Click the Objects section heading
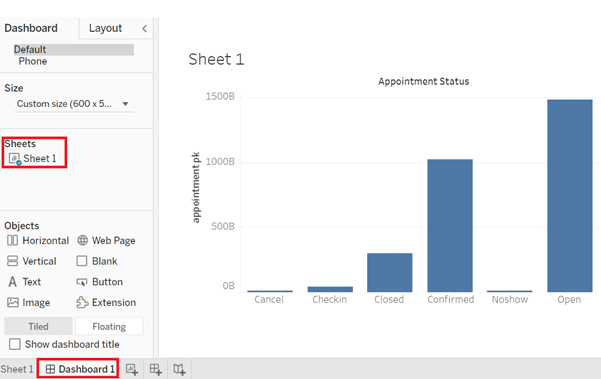This screenshot has height=379, width=601. coord(22,226)
